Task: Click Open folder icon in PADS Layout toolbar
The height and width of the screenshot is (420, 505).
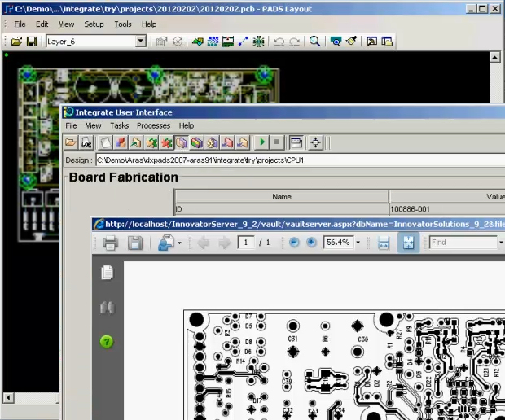Action: [16, 42]
